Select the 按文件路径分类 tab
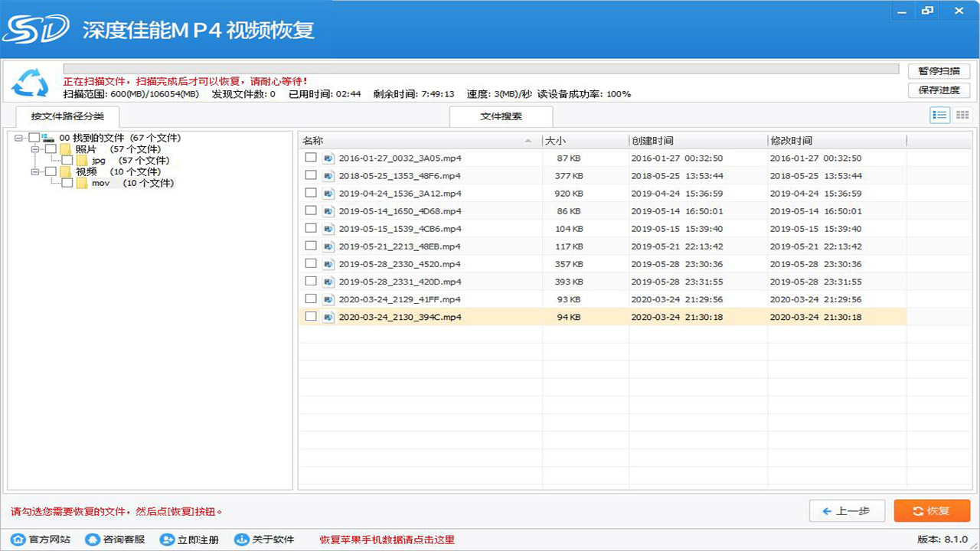Viewport: 980px width, 551px height. 67,117
